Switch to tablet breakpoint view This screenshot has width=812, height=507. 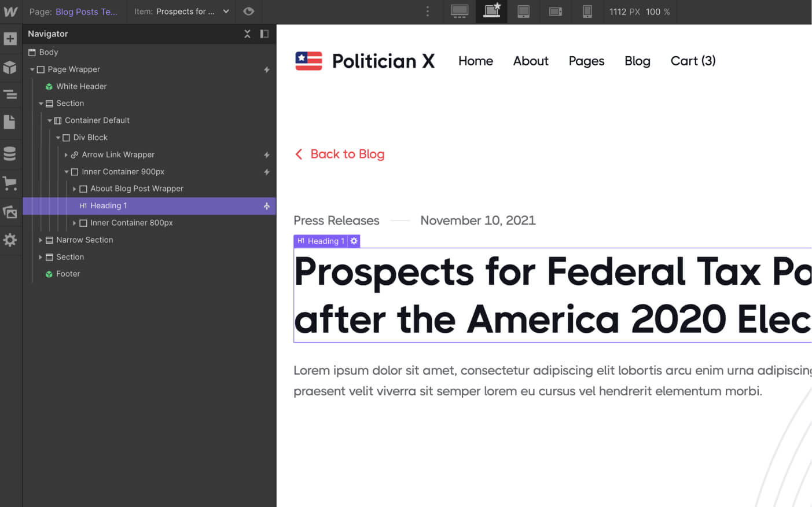point(523,12)
